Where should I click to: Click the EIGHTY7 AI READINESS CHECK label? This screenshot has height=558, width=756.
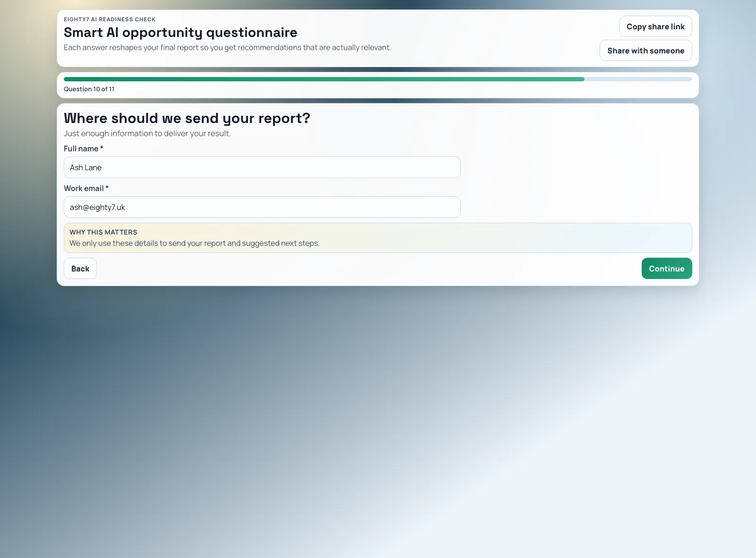pyautogui.click(x=110, y=19)
